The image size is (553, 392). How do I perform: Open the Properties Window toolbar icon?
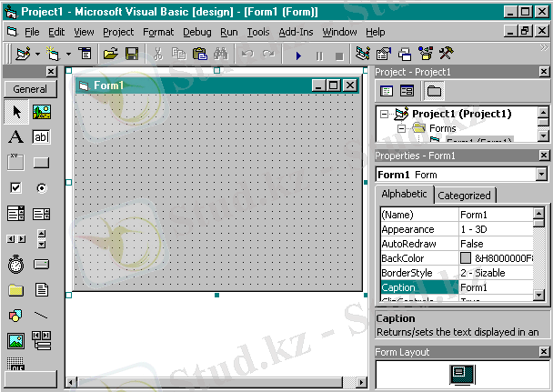(384, 54)
